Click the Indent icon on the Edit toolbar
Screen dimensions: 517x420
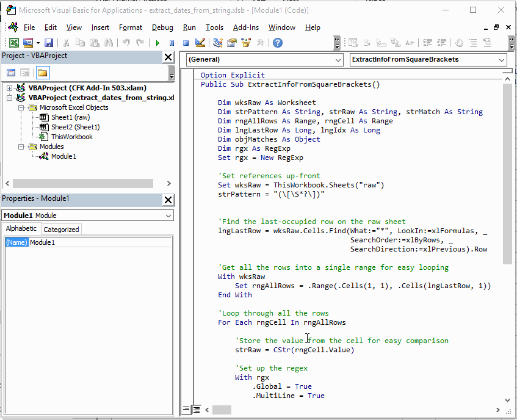tap(427, 43)
